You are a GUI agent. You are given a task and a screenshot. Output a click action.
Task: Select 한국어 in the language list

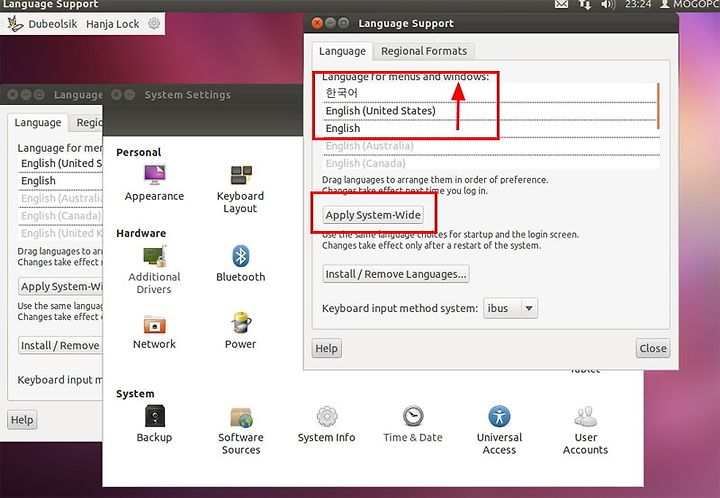[x=489, y=93]
